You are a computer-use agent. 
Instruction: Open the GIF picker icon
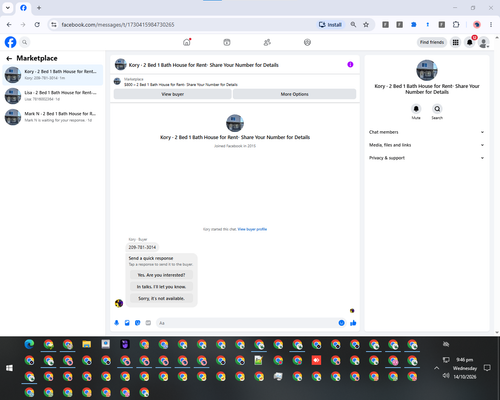click(x=148, y=323)
